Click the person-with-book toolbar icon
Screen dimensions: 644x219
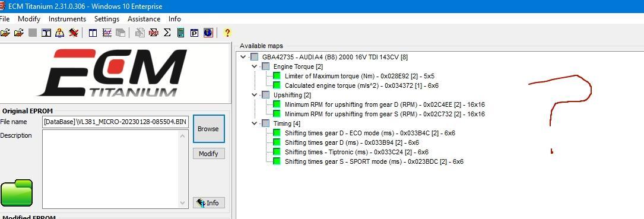59,33
